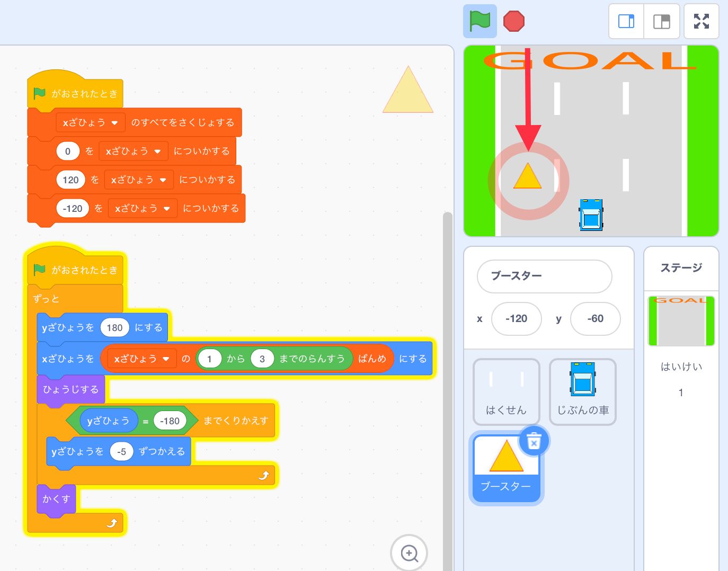728x571 pixels.
Task: Edit the sprite name field showing ブースター
Action: tap(544, 276)
